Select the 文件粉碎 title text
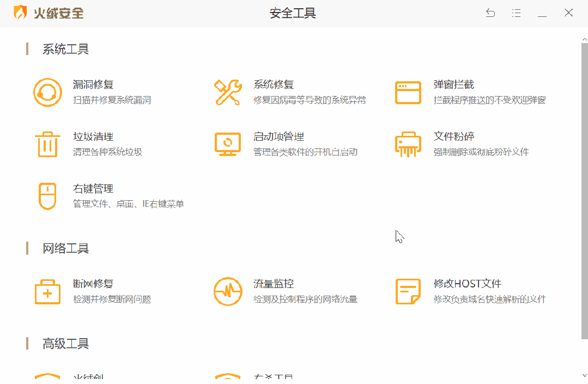This screenshot has height=384, width=588. pos(454,136)
